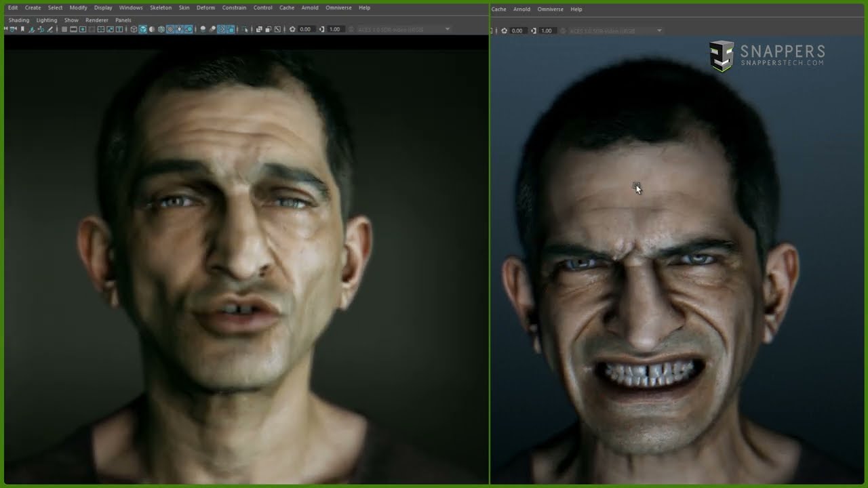Select smooth shade all cube icon
868x488 pixels.
(x=142, y=29)
